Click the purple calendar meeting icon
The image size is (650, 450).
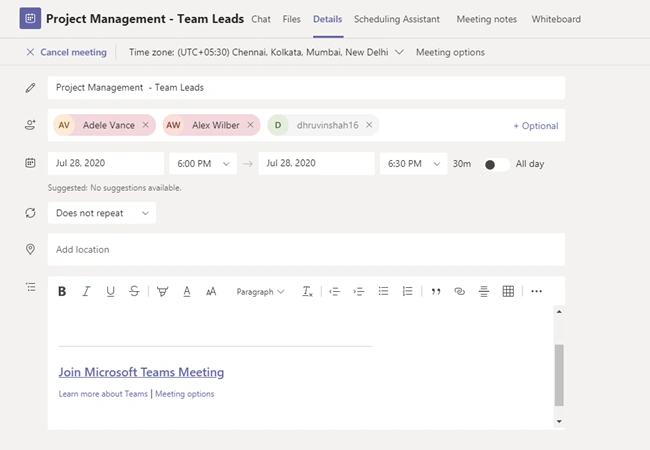point(30,18)
